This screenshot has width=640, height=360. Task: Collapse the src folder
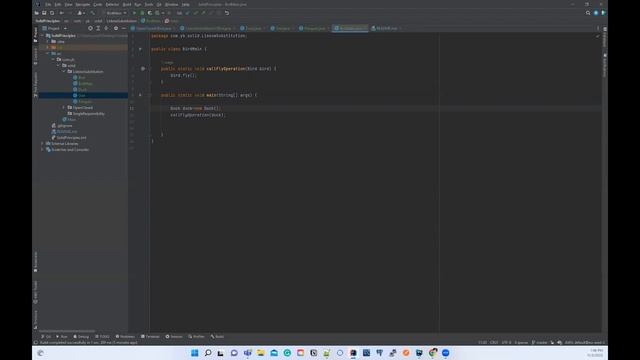(x=48, y=53)
